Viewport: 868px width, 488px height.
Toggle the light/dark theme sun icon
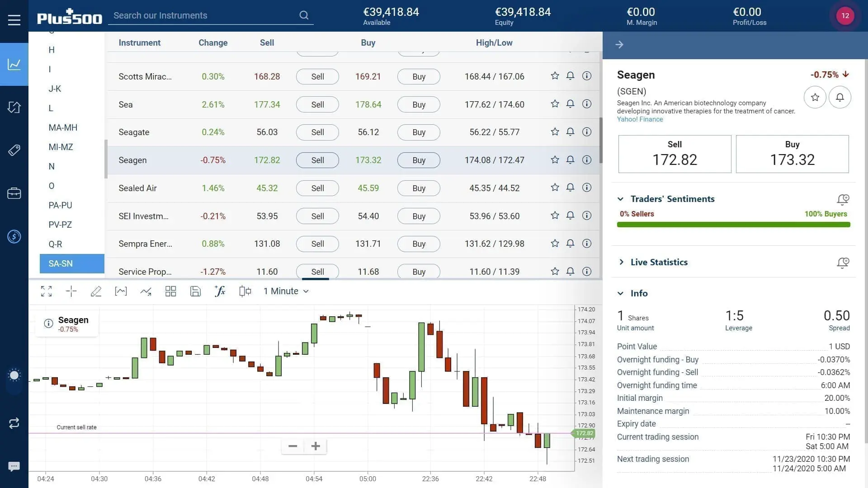click(14, 375)
